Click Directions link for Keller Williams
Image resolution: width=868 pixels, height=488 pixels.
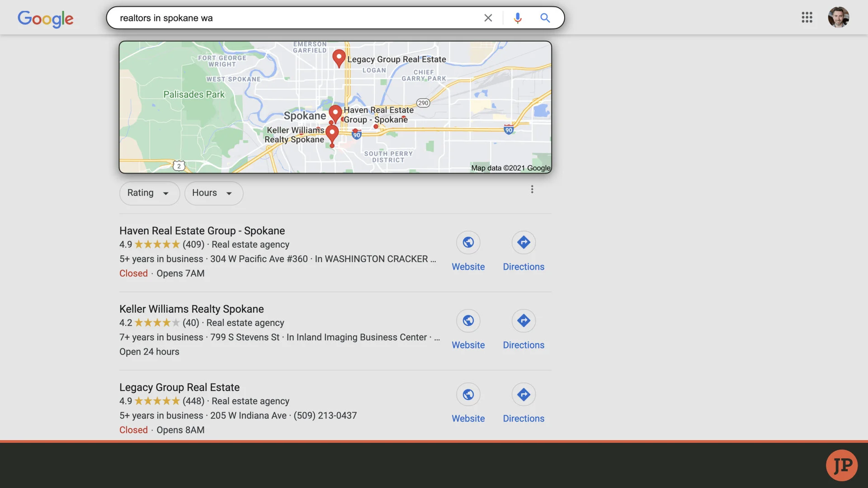pyautogui.click(x=524, y=345)
